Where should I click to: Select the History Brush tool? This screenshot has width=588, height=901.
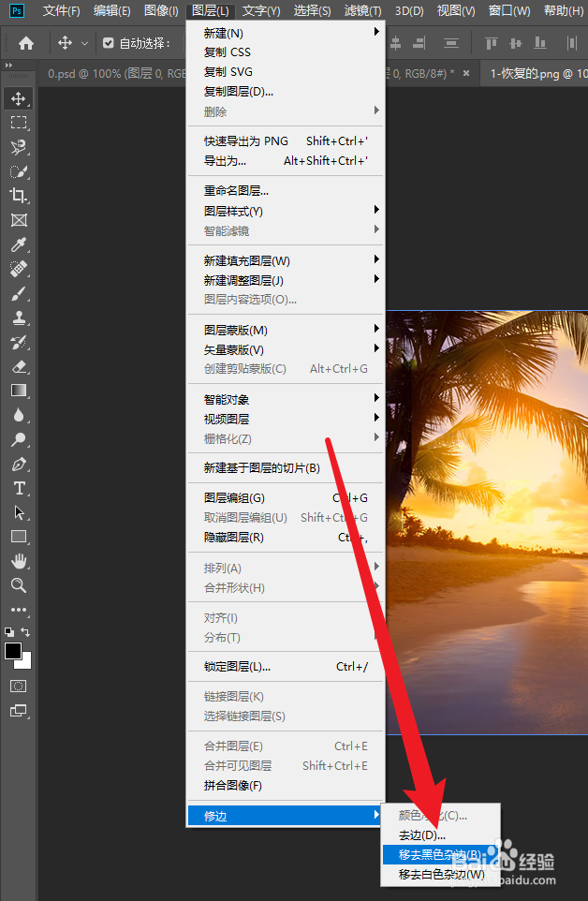19,343
